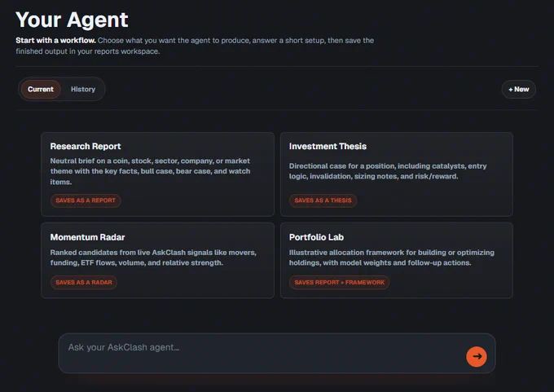Click the SAVES AS A RADAR badge

[84, 283]
